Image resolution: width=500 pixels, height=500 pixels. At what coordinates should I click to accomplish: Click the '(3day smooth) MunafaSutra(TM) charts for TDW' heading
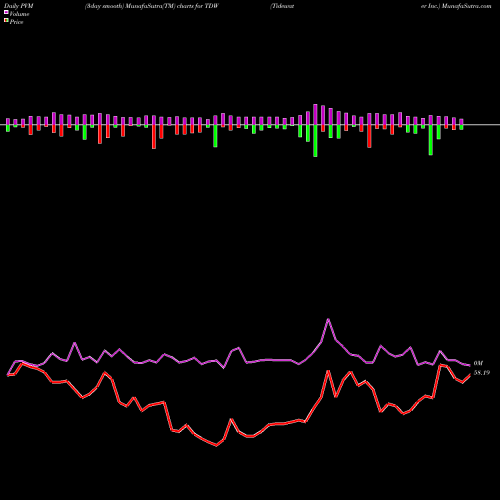152,6
